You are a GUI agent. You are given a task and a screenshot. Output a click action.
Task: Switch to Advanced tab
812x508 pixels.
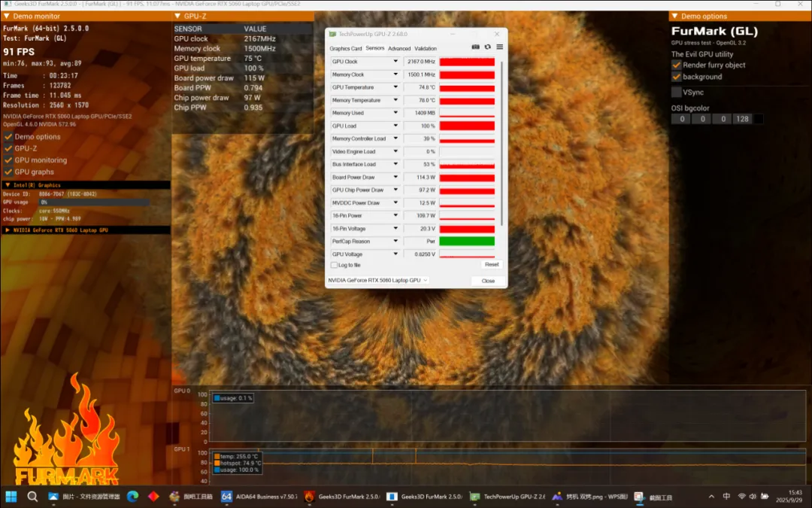pyautogui.click(x=399, y=48)
